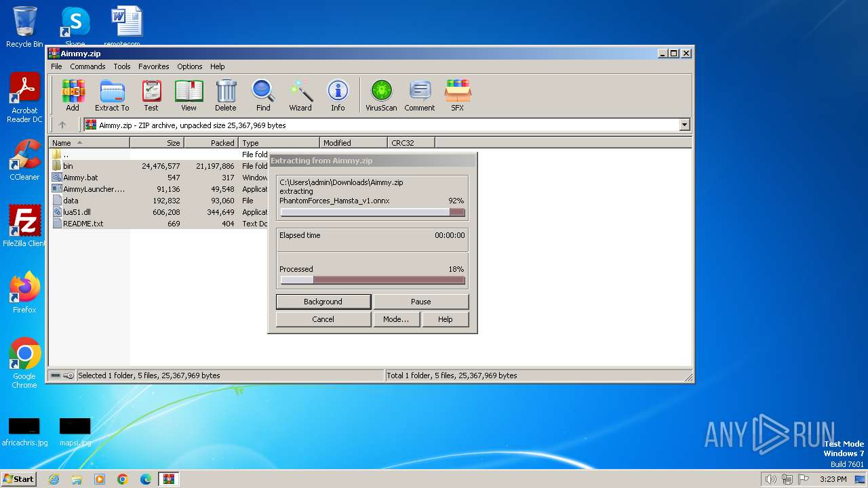Open africachris.jpg desktop file
868x488 pixels.
point(24,432)
